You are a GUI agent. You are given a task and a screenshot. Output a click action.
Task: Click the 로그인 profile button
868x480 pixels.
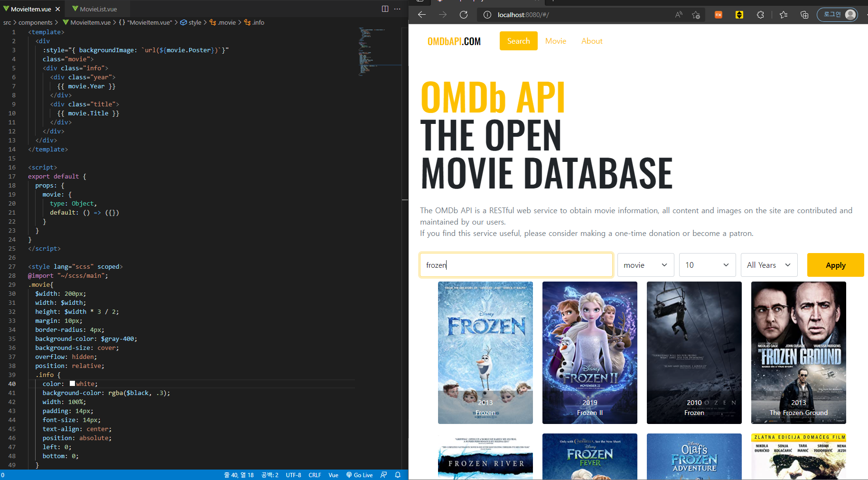[x=838, y=15]
